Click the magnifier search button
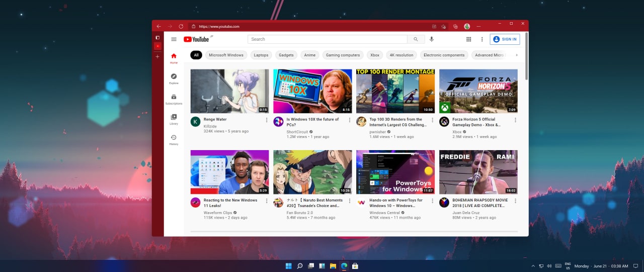Viewport: 644px width, 272px height. point(416,39)
